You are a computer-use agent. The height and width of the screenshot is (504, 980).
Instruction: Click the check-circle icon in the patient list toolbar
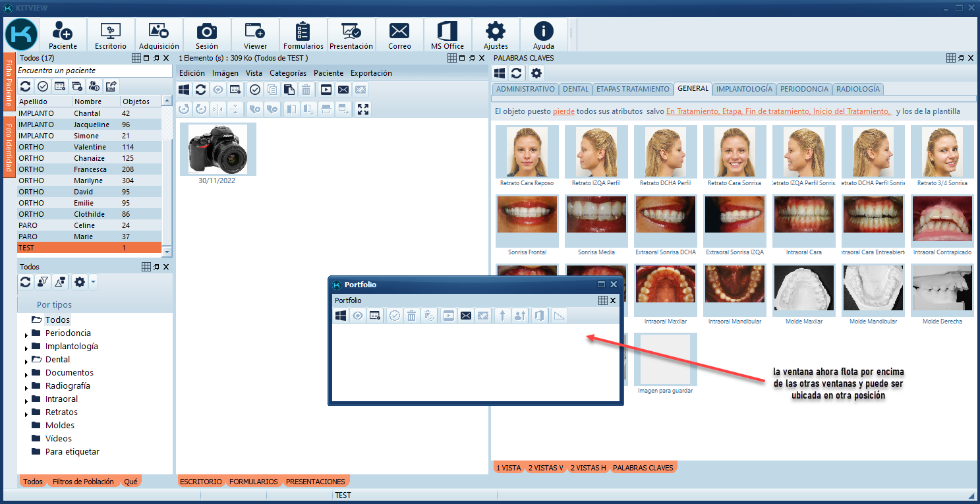[42, 86]
